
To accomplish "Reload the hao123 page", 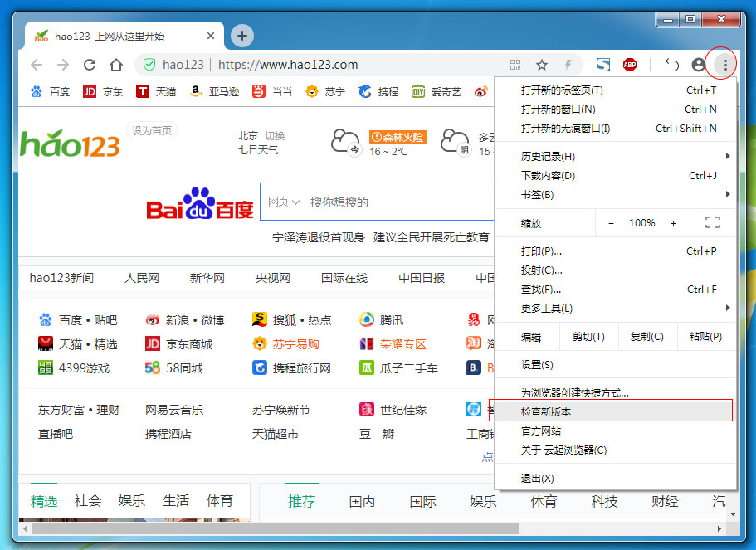I will 90,64.
